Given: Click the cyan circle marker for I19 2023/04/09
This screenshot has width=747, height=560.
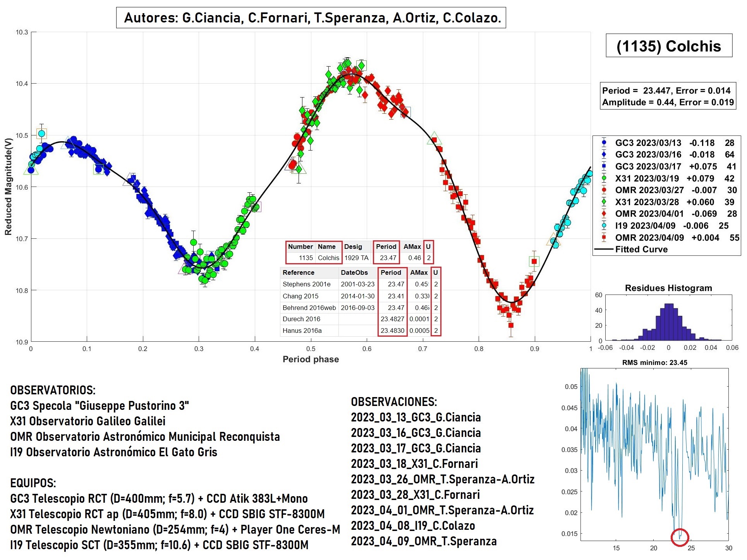Looking at the screenshot, I should [x=604, y=225].
